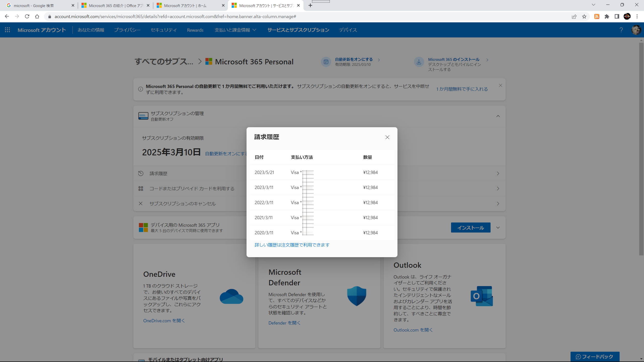Toggle the browser side panel icon
The image size is (644, 362).
(617, 16)
